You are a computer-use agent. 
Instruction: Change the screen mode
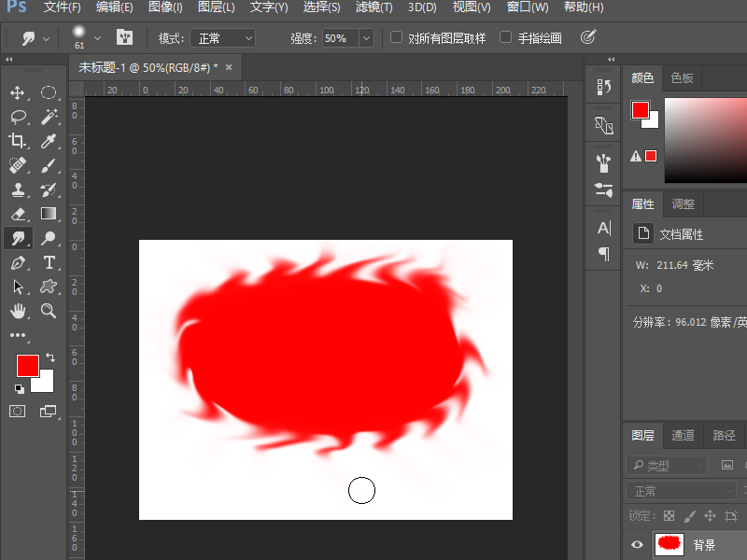coord(48,412)
